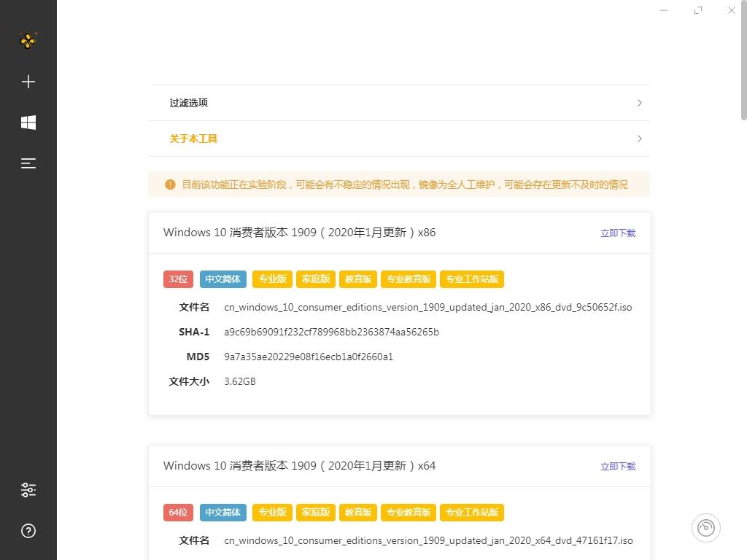Open the menu list icon in sidebar
This screenshot has height=560, width=747.
[x=28, y=163]
